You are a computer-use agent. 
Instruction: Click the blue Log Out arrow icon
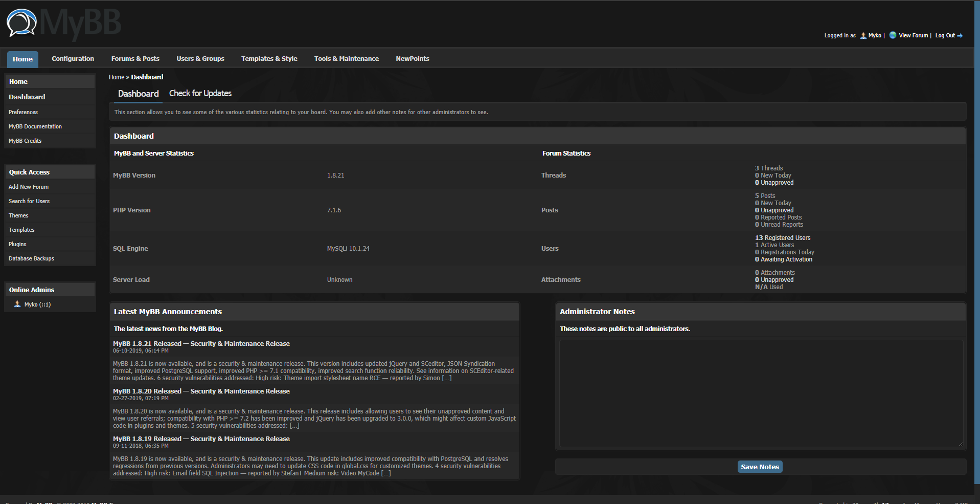click(960, 36)
